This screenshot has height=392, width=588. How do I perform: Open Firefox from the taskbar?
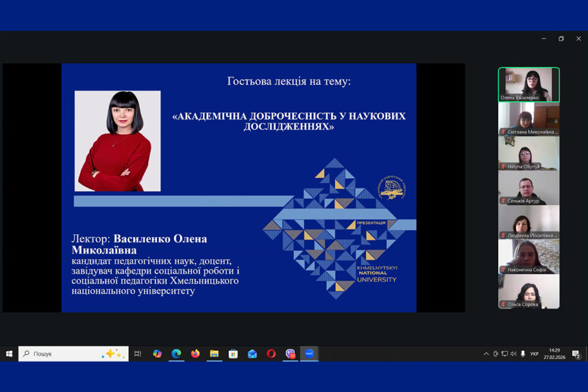[195, 353]
